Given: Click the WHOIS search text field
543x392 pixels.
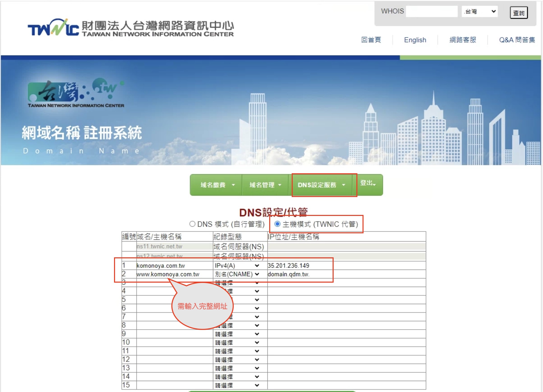Looking at the screenshot, I should [x=432, y=11].
